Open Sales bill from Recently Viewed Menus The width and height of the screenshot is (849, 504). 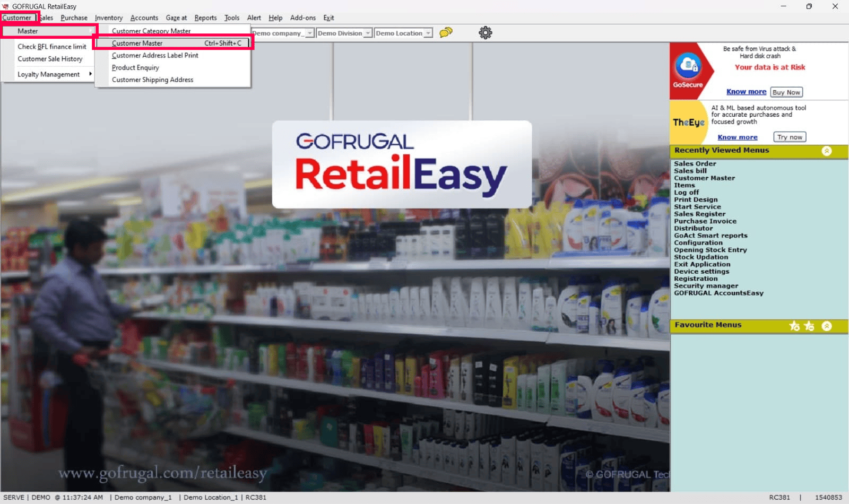coord(690,171)
